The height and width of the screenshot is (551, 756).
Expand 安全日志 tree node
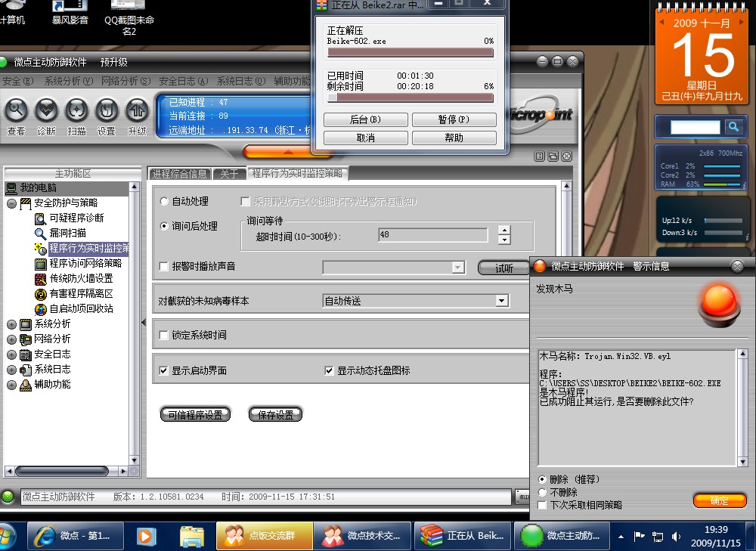pos(12,354)
